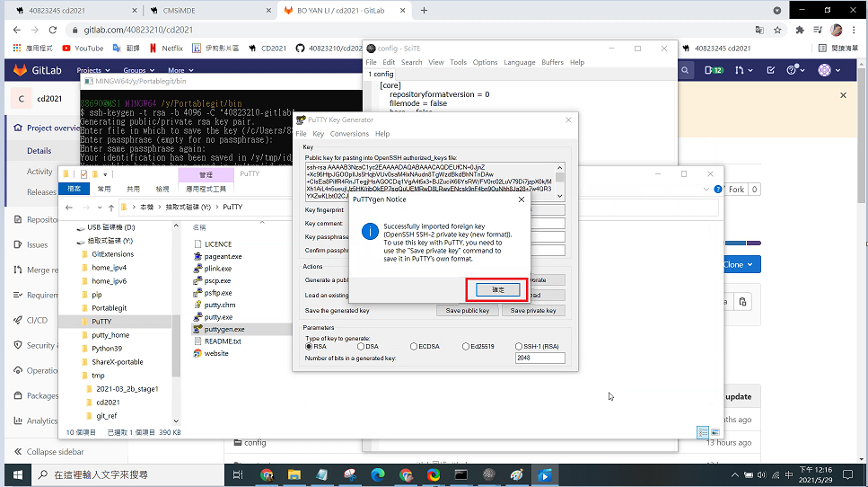This screenshot has height=487, width=868.
Task: Collapse GitLab sidebar
Action: click(x=48, y=452)
